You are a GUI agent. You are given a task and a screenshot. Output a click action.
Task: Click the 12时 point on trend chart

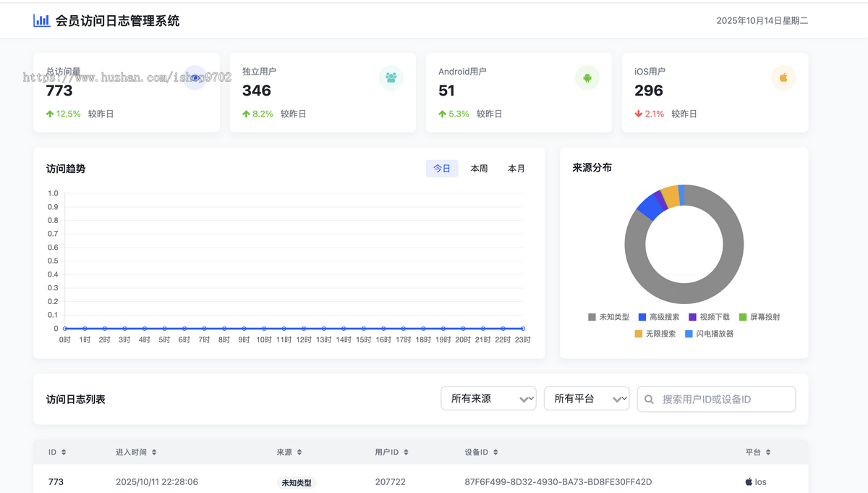pyautogui.click(x=304, y=329)
